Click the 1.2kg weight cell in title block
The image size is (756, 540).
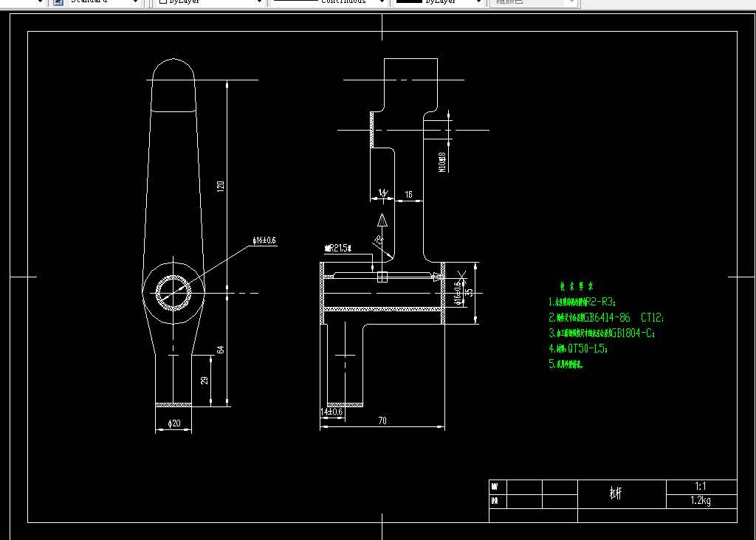pyautogui.click(x=701, y=501)
